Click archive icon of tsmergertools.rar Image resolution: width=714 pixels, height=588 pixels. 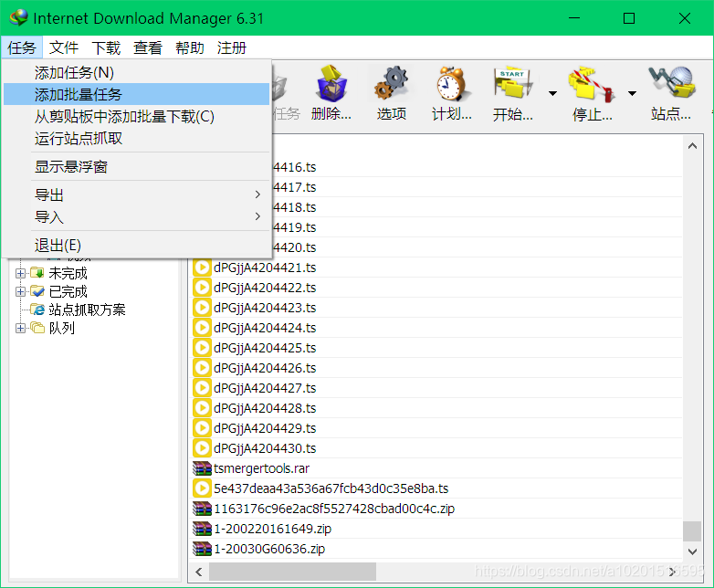[x=202, y=468]
